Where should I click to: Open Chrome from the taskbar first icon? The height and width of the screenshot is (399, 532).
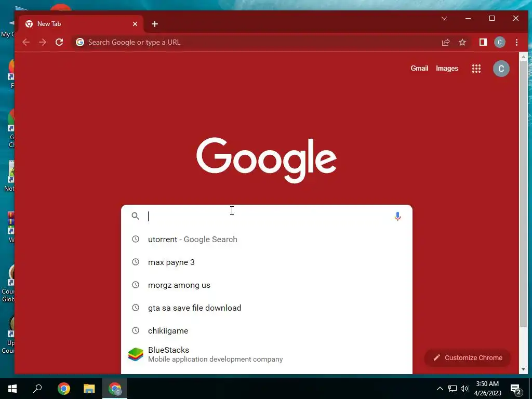pos(64,389)
